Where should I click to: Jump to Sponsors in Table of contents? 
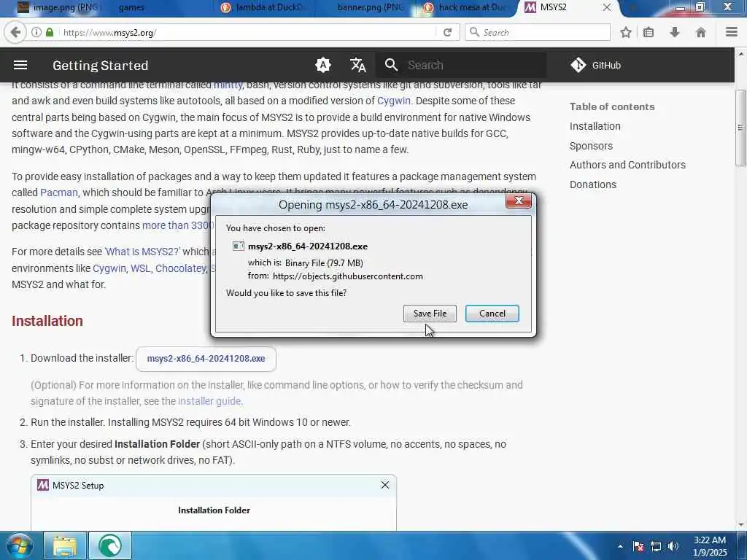coord(591,146)
